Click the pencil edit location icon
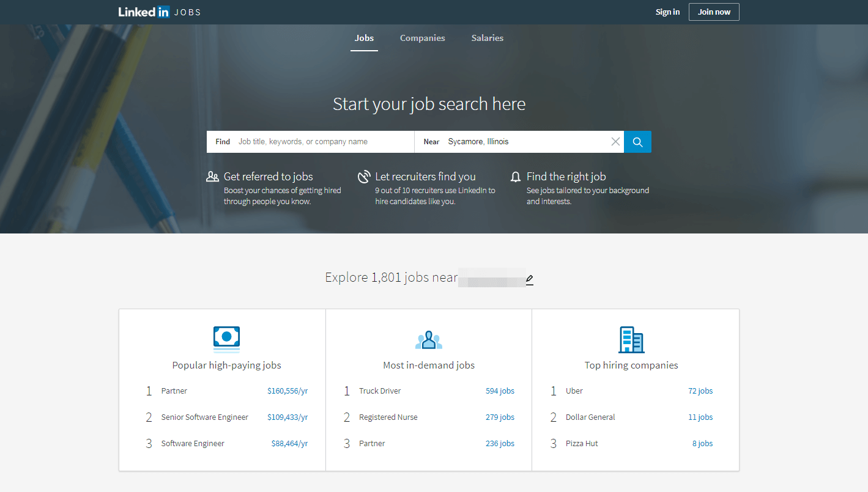The width and height of the screenshot is (868, 492). pyautogui.click(x=529, y=279)
